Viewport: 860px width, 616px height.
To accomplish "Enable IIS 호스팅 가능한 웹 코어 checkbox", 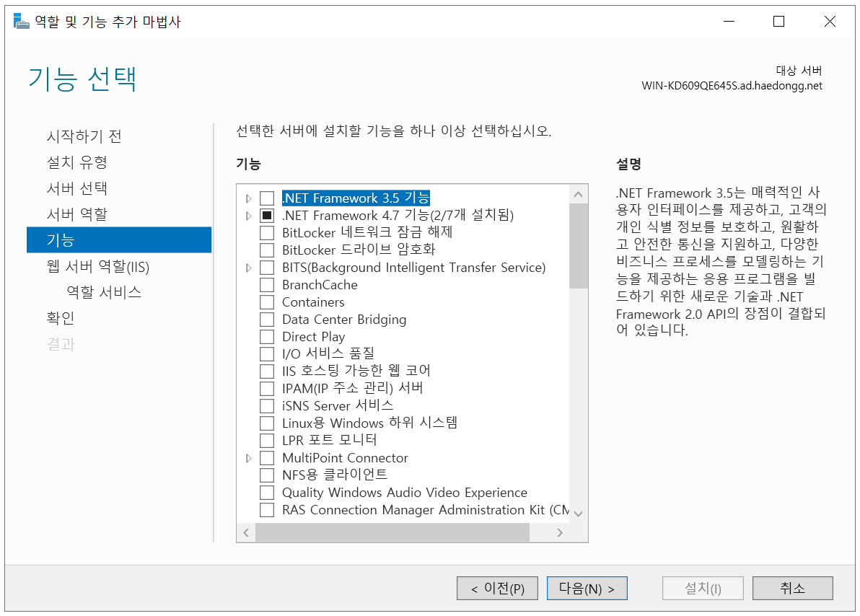I will point(266,371).
